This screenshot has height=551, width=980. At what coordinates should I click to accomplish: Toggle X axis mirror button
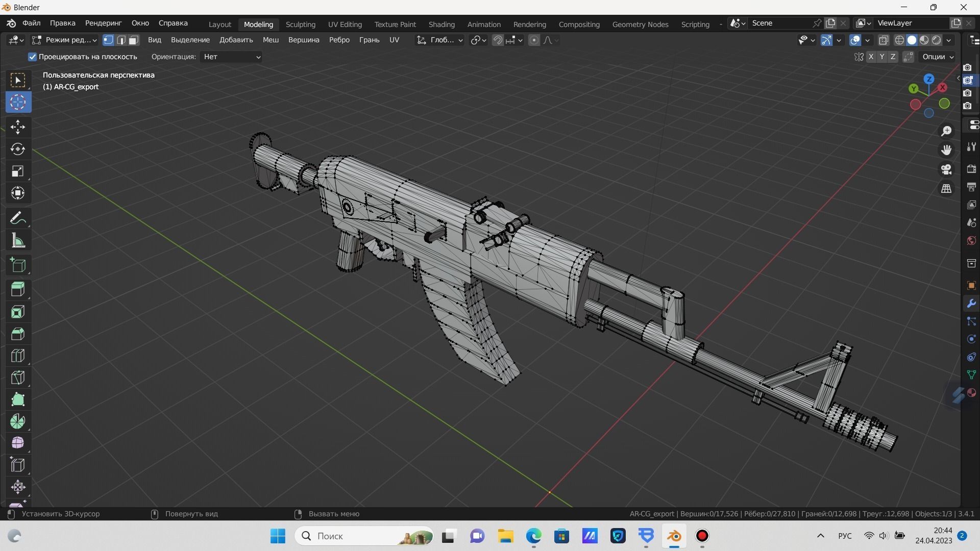(871, 57)
